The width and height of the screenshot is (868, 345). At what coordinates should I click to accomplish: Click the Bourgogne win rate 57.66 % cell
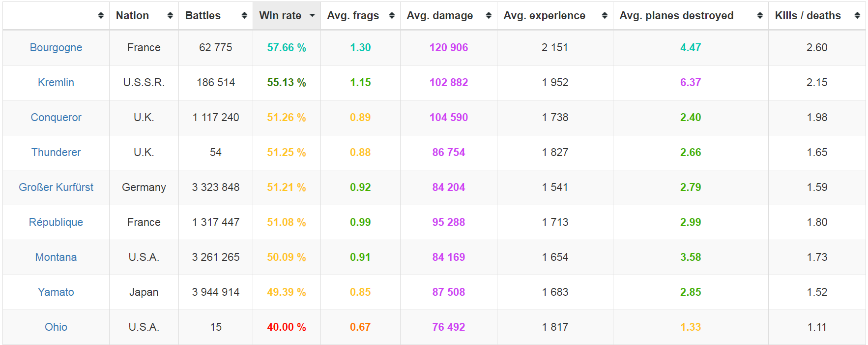(x=287, y=48)
